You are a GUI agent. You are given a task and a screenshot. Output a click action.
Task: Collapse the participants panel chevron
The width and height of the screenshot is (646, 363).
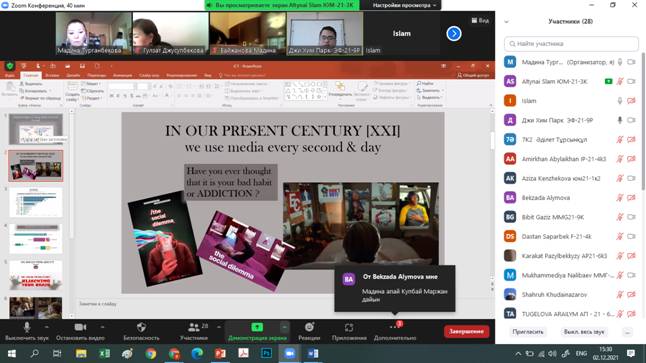pos(507,21)
